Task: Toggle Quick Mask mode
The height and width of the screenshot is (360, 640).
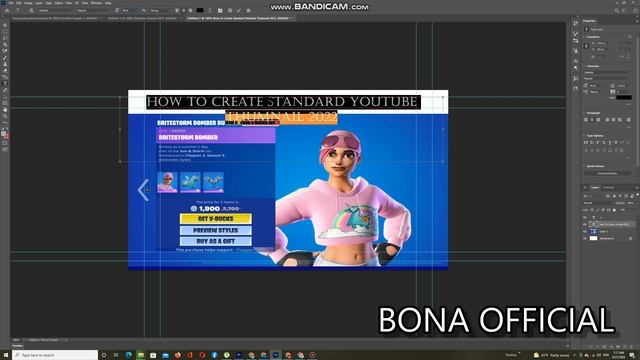Action: point(5,143)
